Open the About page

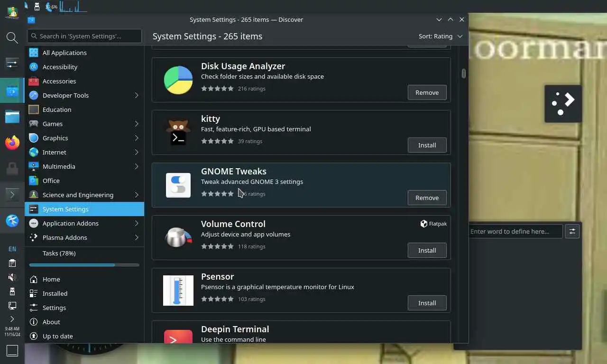84,322
